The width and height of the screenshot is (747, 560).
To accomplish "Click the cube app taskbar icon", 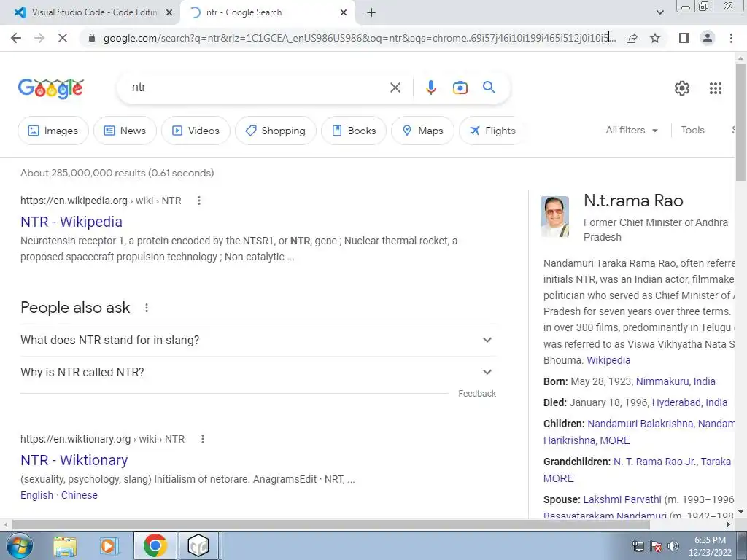I will click(x=198, y=545).
